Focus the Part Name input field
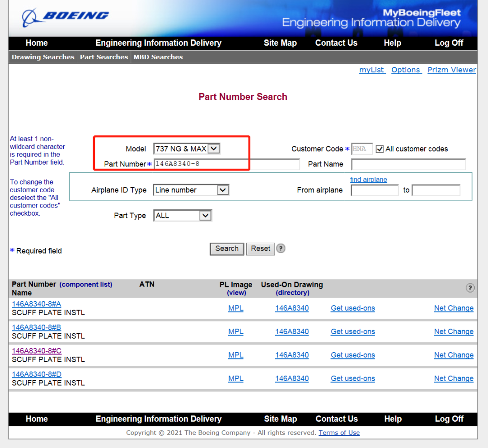This screenshot has width=488, height=448. [x=408, y=165]
